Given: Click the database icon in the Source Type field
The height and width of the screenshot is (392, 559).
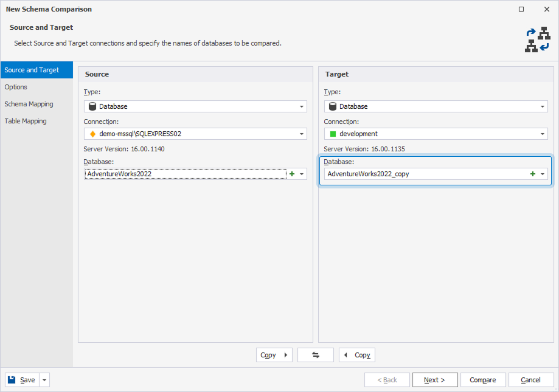Looking at the screenshot, I should tap(92, 106).
